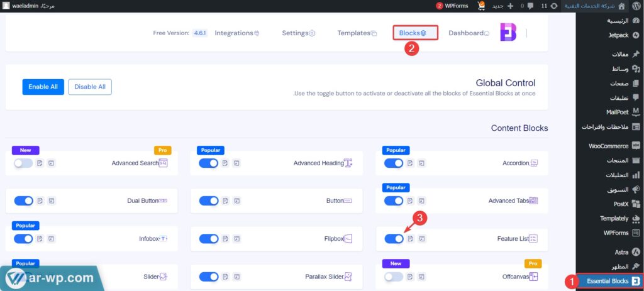This screenshot has height=291, width=644.
Task: Click WPForms in the admin bar
Action: 452,6
